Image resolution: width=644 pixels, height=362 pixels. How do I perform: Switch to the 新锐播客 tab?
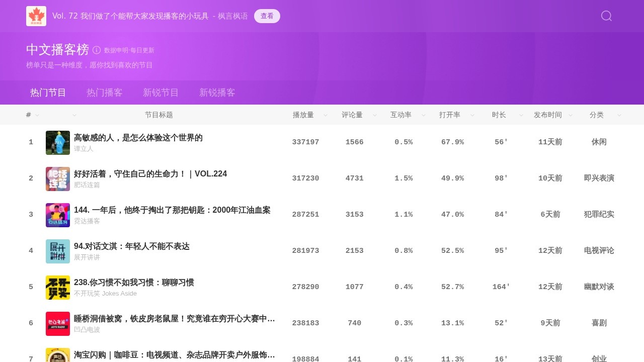217,93
